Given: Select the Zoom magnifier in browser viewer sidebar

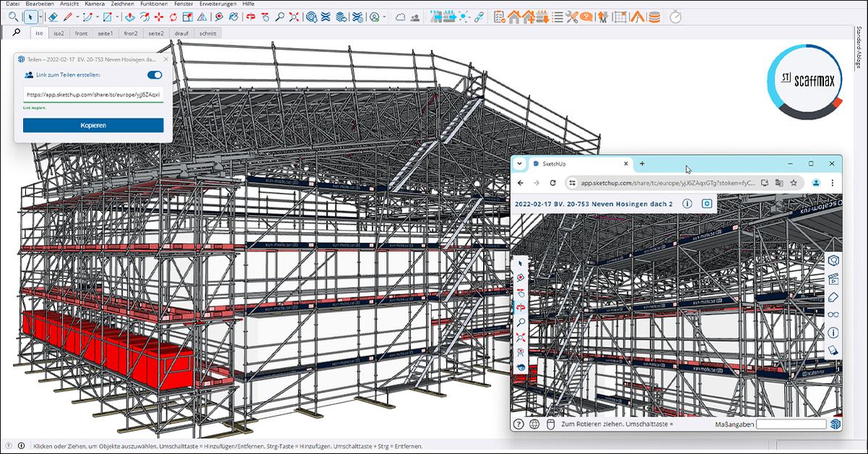Looking at the screenshot, I should (521, 322).
